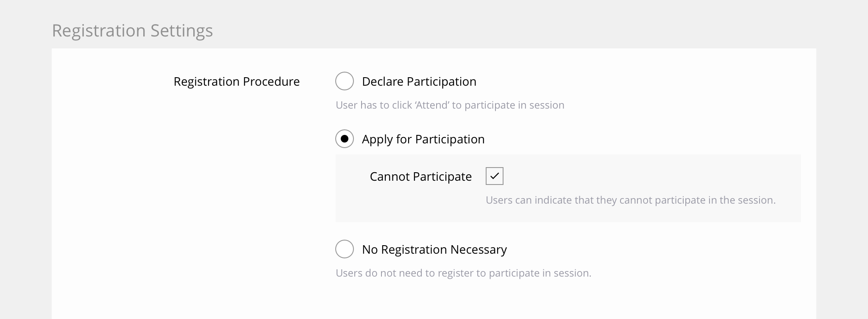Click the black dot in the selected radio
This screenshot has width=868, height=319.
345,139
